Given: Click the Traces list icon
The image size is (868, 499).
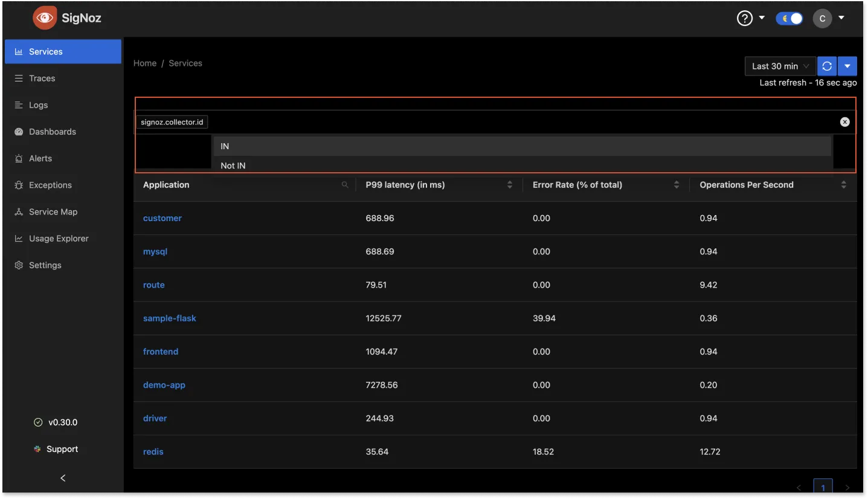Looking at the screenshot, I should [x=19, y=78].
